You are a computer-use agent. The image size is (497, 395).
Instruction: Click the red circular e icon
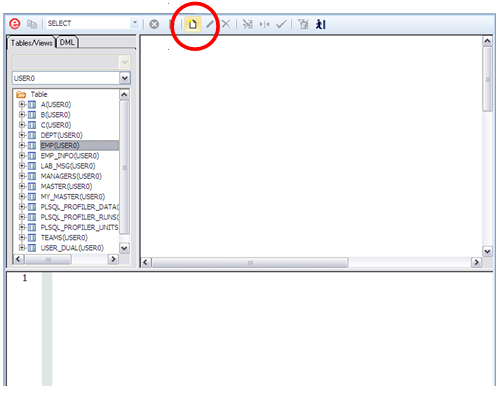pos(15,24)
